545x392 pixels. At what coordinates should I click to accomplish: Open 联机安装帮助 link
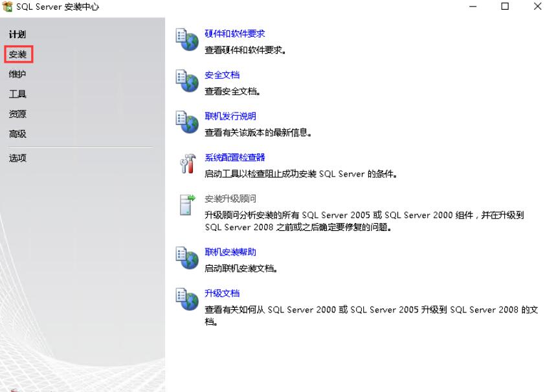click(230, 252)
